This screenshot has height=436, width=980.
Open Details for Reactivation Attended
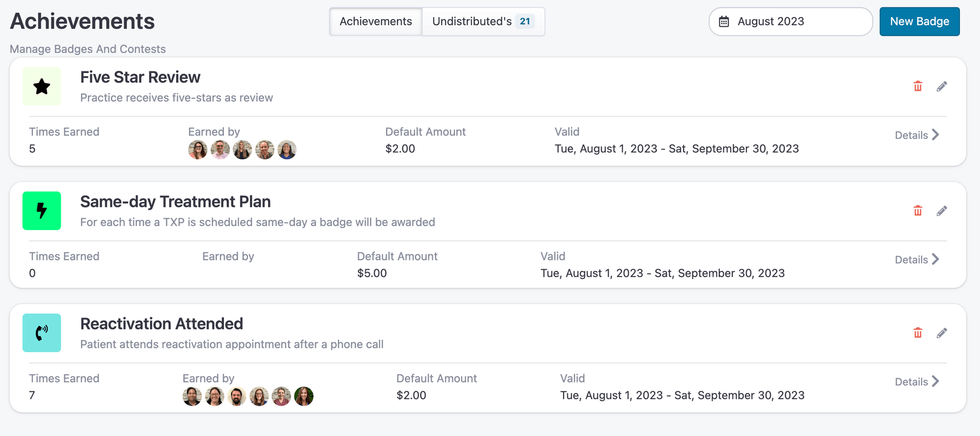click(x=917, y=382)
